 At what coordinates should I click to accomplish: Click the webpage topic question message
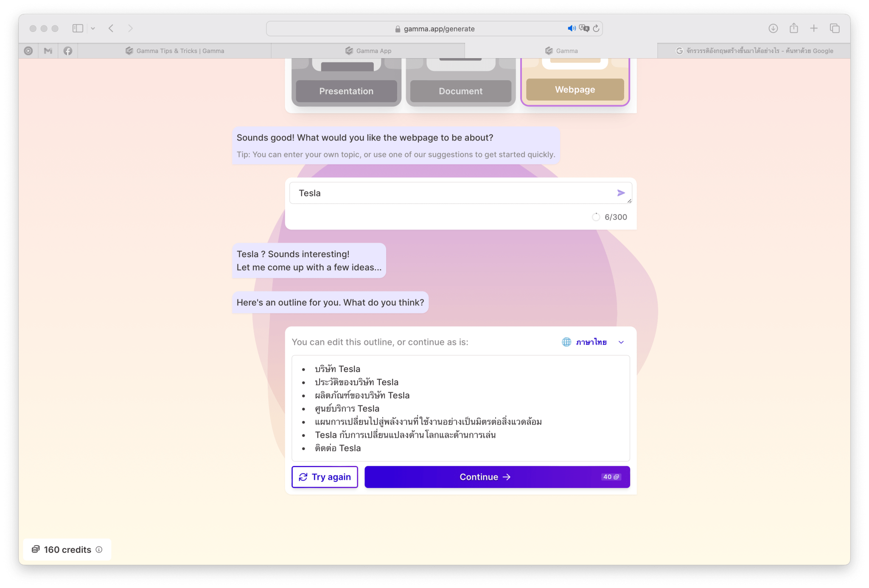click(396, 146)
